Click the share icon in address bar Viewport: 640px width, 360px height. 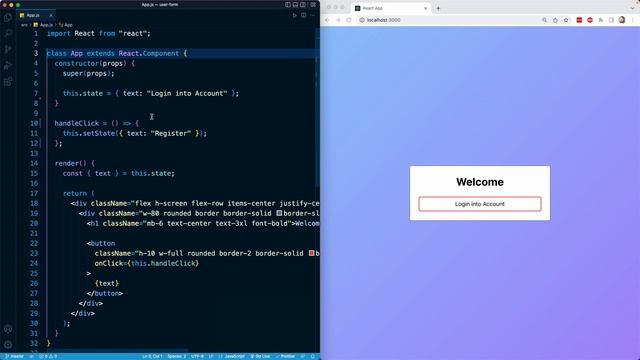(x=555, y=20)
